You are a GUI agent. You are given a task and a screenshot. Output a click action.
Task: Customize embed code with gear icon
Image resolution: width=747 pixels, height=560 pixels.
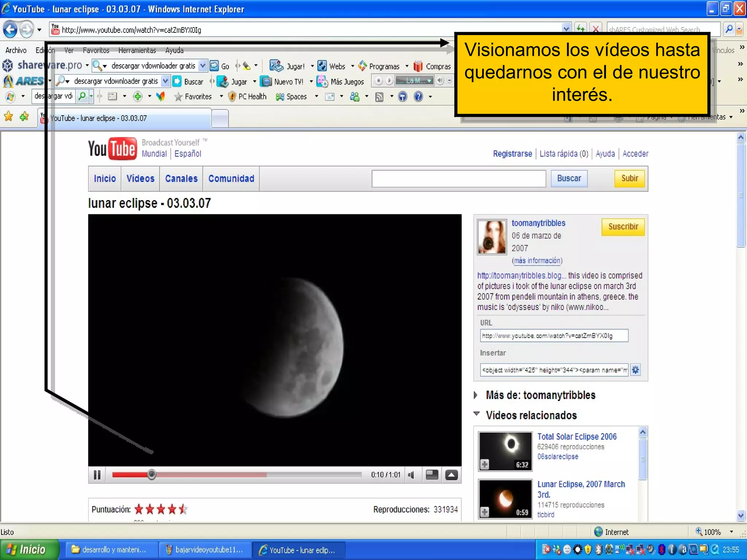(x=635, y=370)
